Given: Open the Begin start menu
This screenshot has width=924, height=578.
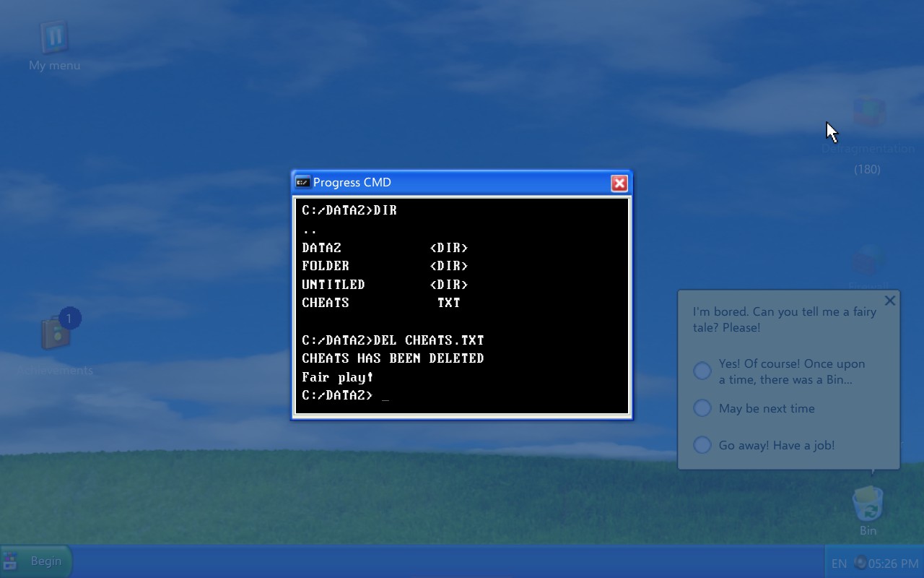Looking at the screenshot, I should pyautogui.click(x=38, y=561).
